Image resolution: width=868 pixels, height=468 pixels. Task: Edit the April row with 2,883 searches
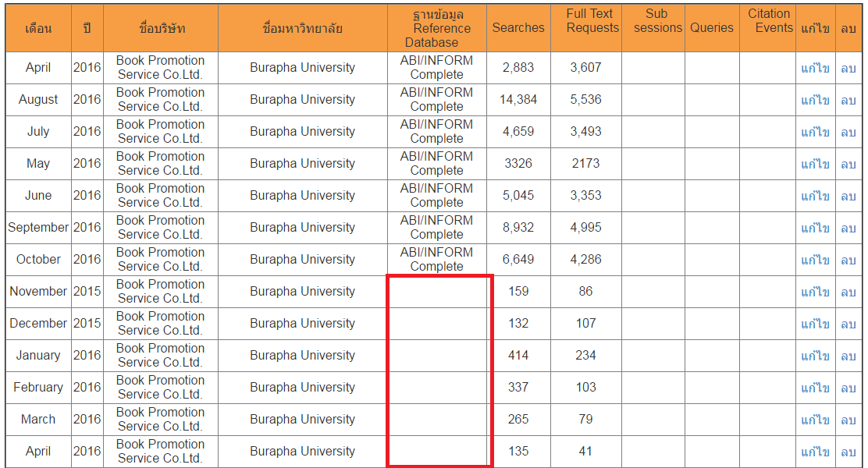point(815,68)
